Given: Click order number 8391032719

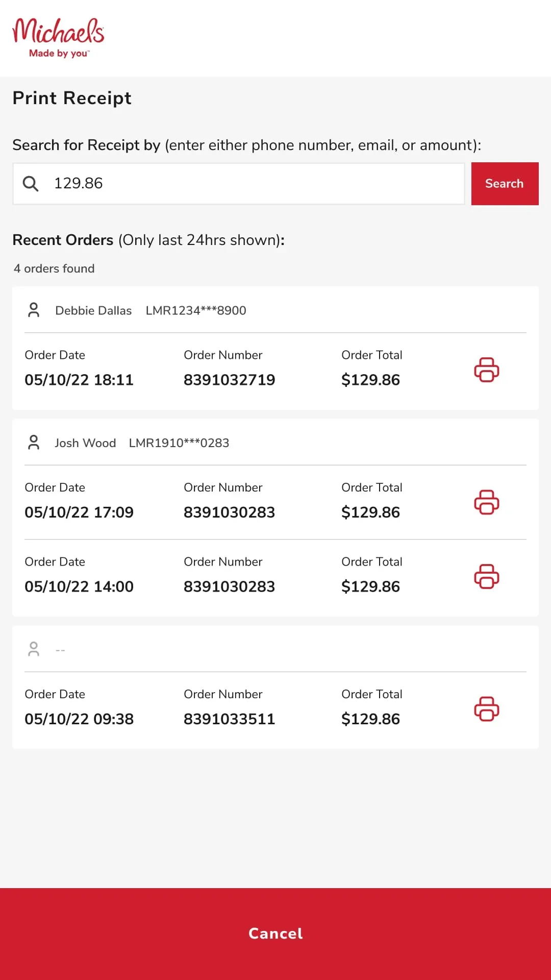Looking at the screenshot, I should pyautogui.click(x=229, y=380).
